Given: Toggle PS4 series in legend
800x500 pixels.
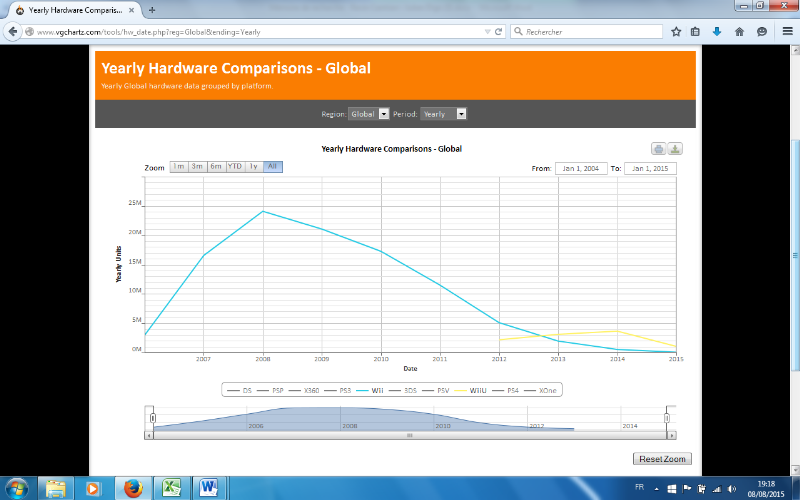Looking at the screenshot, I should coord(505,390).
